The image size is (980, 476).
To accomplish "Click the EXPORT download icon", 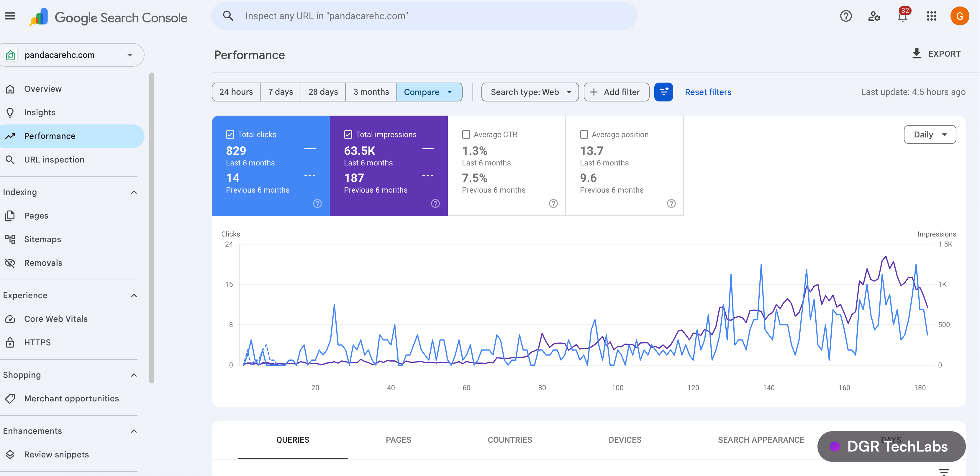I will point(917,54).
